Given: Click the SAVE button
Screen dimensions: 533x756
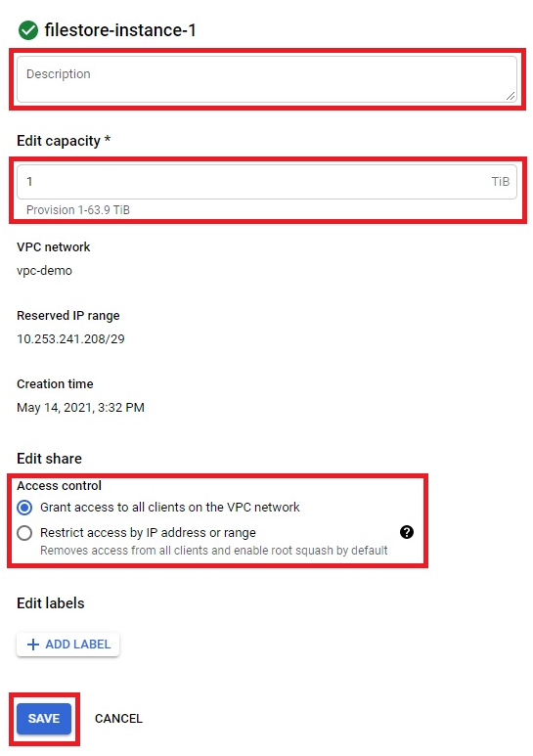Looking at the screenshot, I should [44, 719].
